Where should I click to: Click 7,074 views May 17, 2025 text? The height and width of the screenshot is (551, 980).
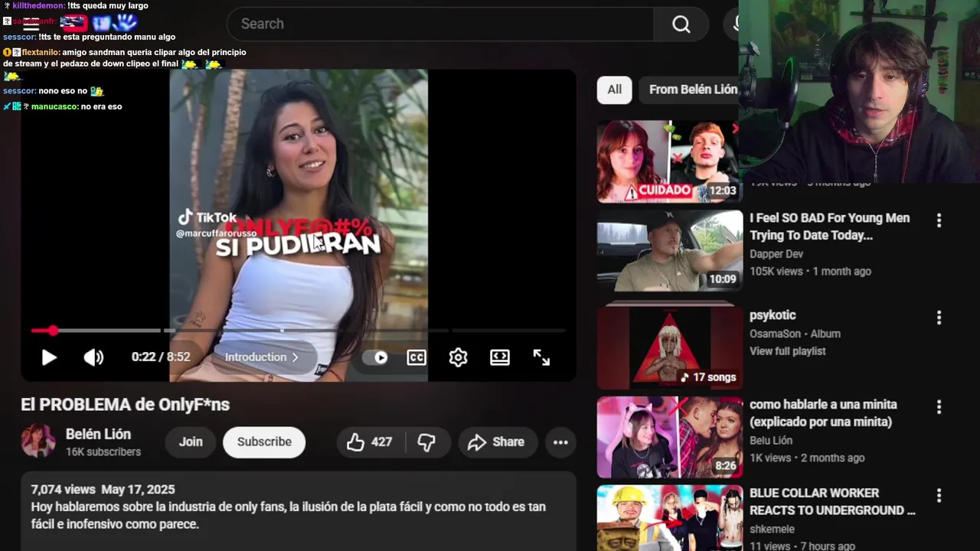(103, 490)
